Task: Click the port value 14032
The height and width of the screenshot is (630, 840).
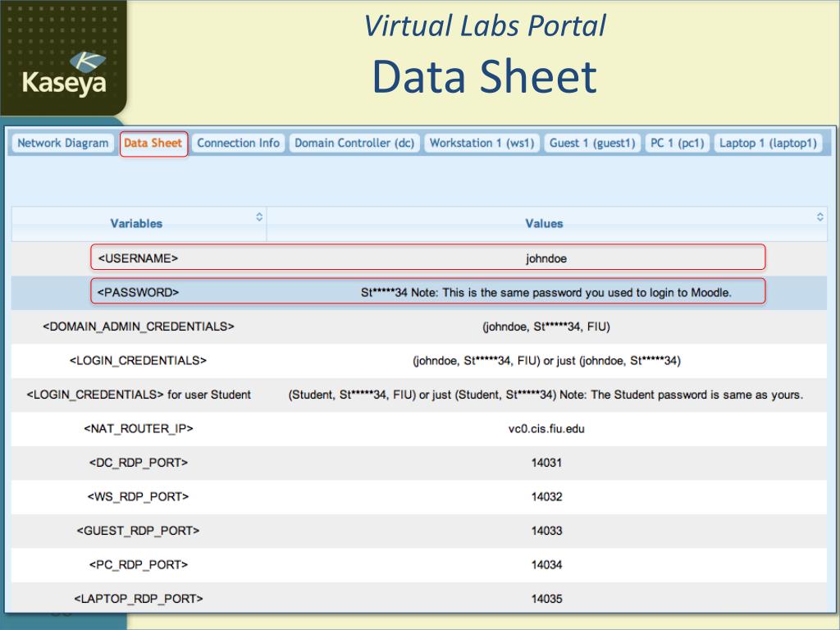Action: pyautogui.click(x=546, y=496)
